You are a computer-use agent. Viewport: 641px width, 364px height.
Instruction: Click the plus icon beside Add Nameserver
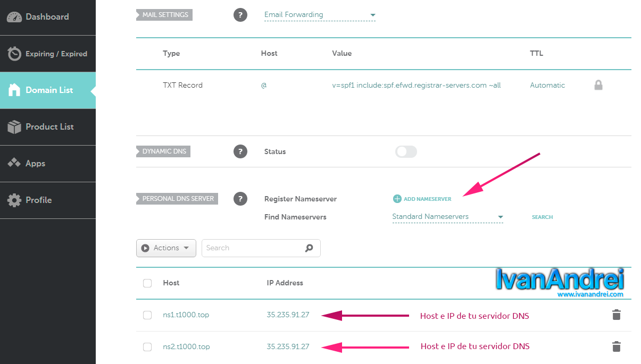click(x=397, y=199)
